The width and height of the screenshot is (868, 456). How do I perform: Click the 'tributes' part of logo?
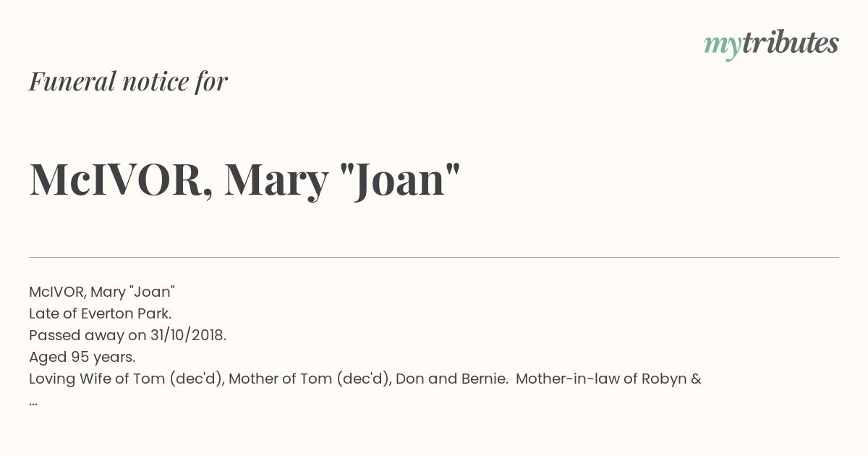790,43
